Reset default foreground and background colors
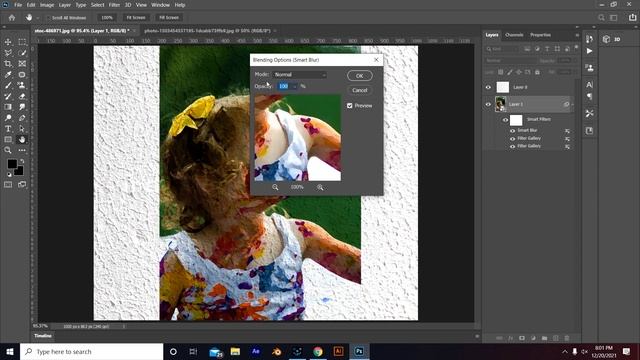The height and width of the screenshot is (360, 640). pyautogui.click(x=9, y=175)
